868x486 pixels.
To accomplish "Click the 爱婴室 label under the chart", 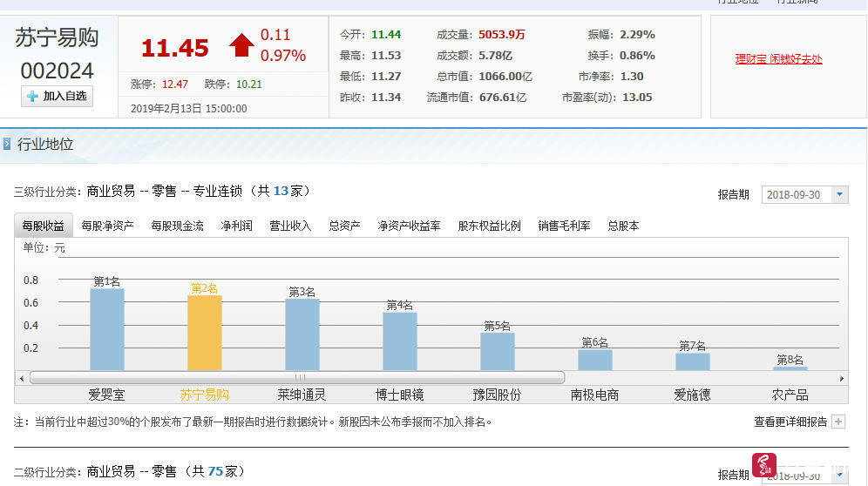I will (107, 395).
